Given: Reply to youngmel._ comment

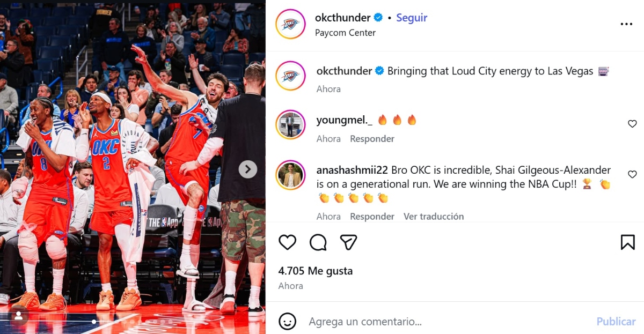Looking at the screenshot, I should 372,139.
